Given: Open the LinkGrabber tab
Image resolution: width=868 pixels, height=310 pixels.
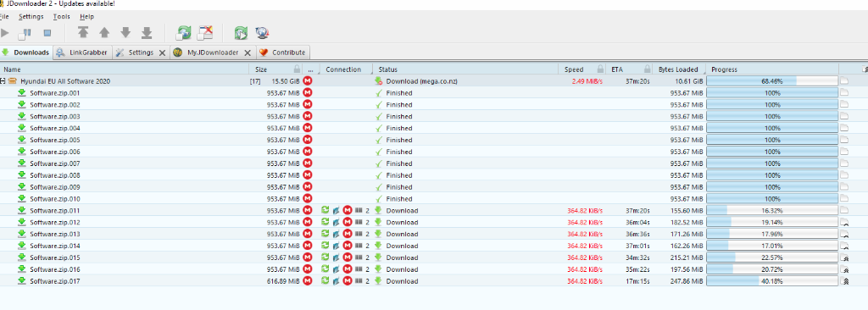Looking at the screenshot, I should pyautogui.click(x=82, y=53).
